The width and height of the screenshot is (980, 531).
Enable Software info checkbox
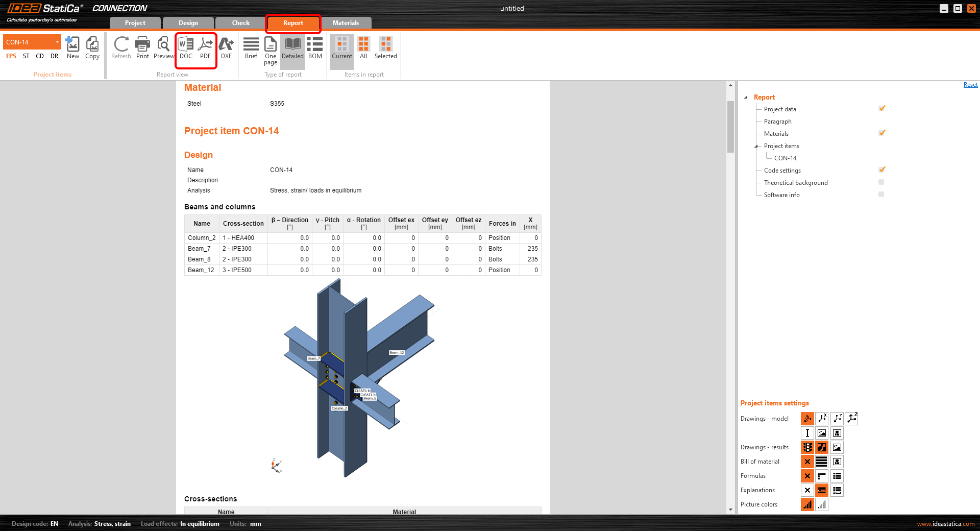tap(881, 195)
